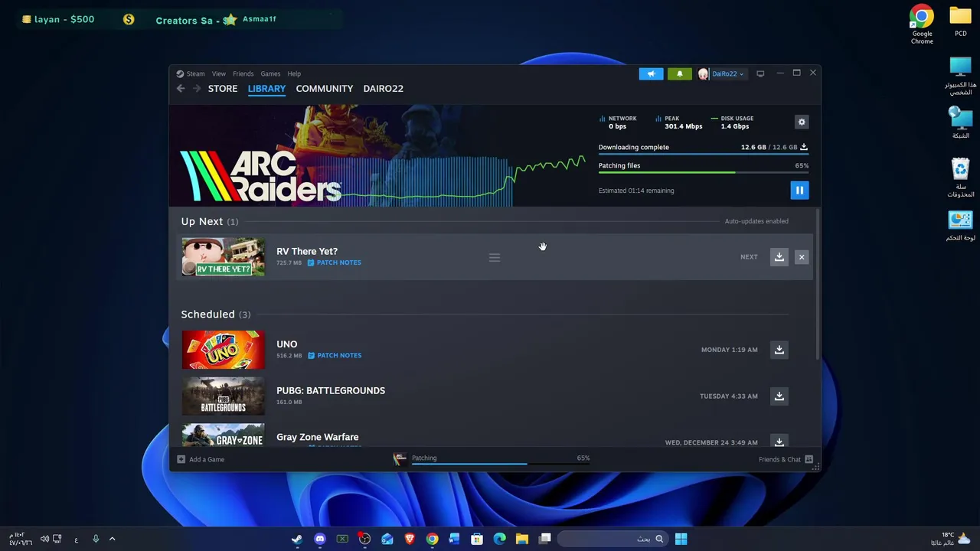
Task: Open the Help menu
Action: 294,73
